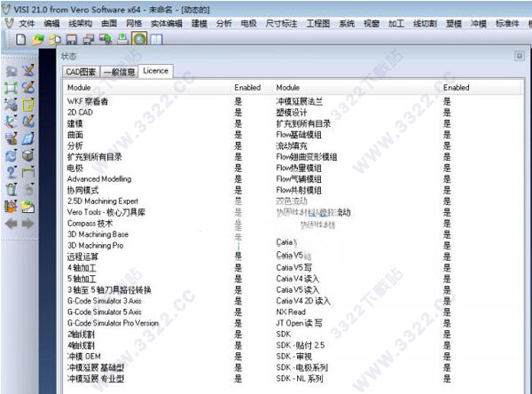The image size is (532, 394).
Task: Open the 线切割 menu
Action: [425, 23]
